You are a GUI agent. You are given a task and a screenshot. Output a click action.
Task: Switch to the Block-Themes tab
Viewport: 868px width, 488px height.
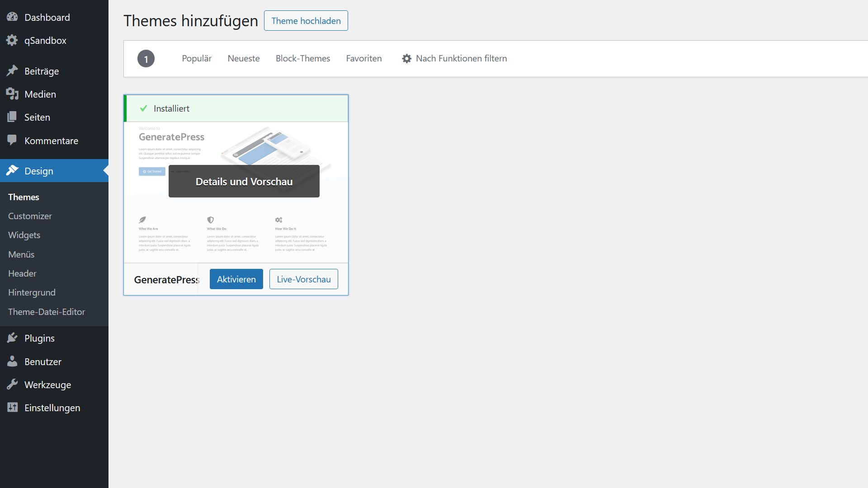(303, 59)
